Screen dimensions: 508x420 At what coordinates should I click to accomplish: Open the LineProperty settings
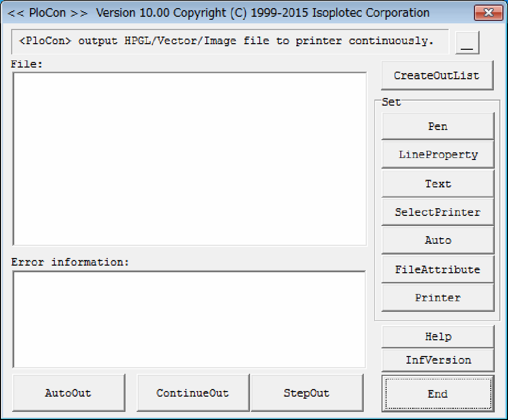(438, 154)
